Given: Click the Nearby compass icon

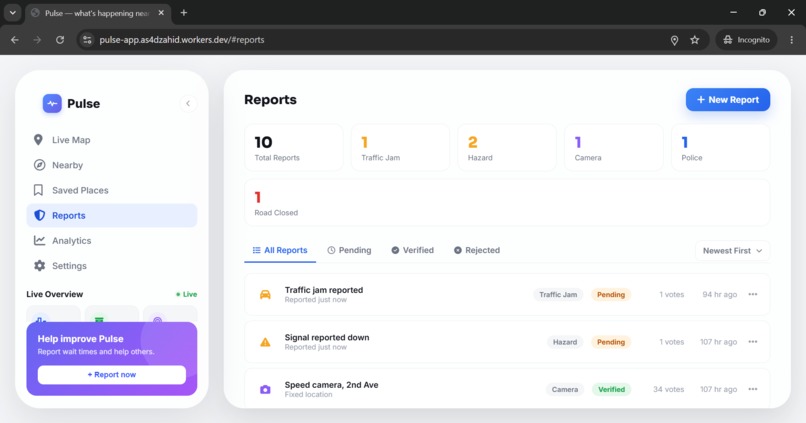Looking at the screenshot, I should (39, 165).
